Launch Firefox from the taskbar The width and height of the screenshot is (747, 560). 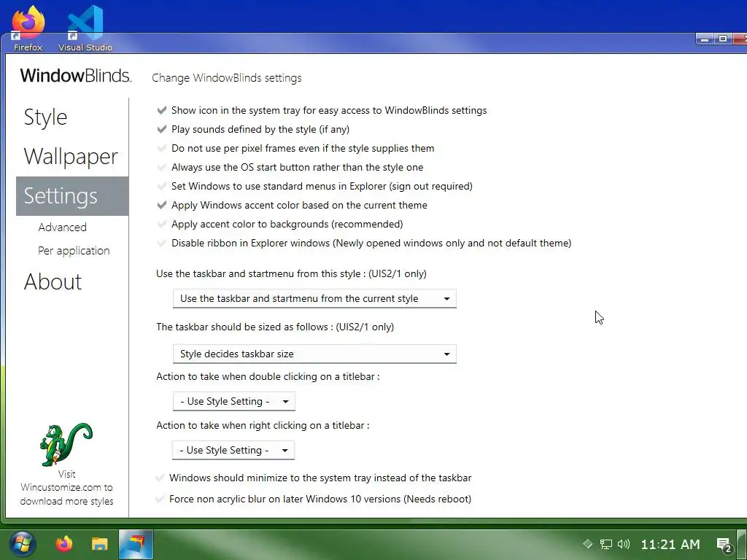coord(64,544)
